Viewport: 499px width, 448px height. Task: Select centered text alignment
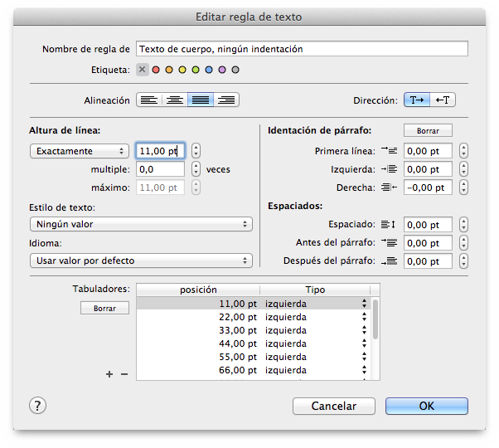pos(175,100)
